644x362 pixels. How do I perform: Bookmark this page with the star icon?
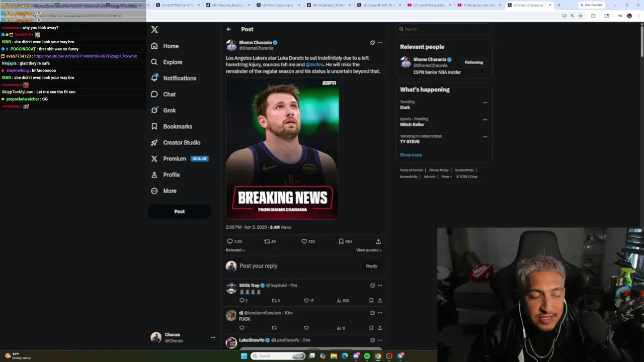coord(581,16)
